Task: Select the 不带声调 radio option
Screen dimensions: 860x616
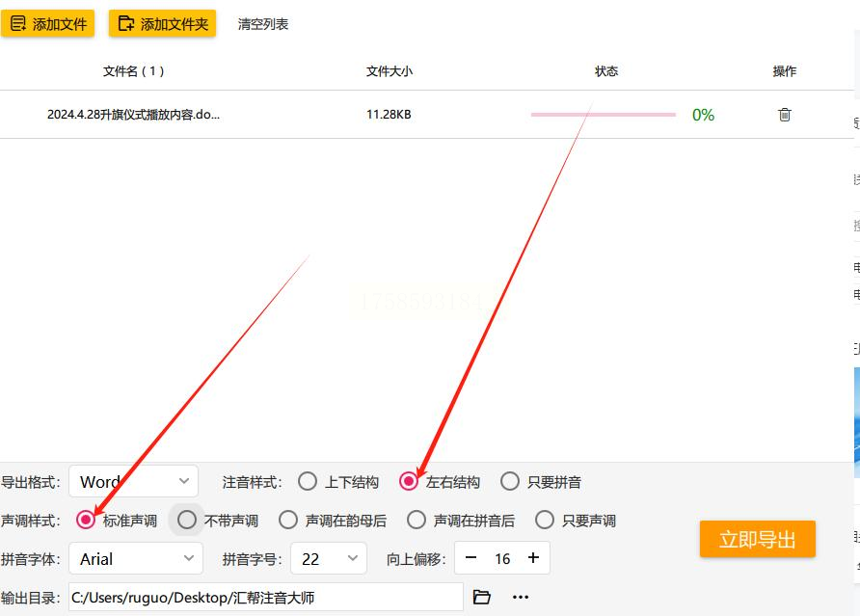Action: (187, 520)
